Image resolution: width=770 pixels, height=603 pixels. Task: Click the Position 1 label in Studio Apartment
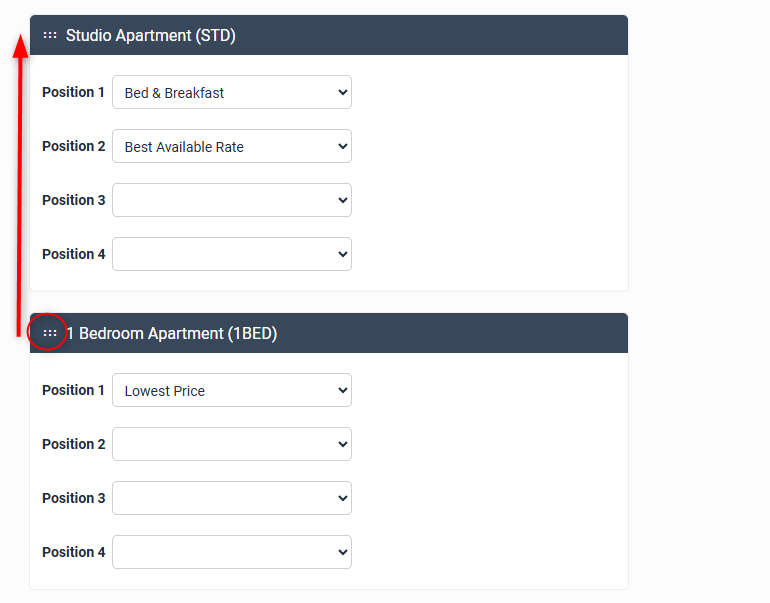click(73, 92)
